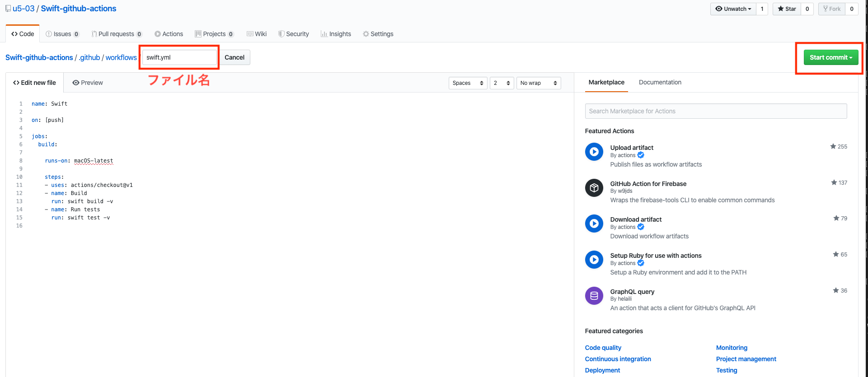Open the indent size dropdown showing 2
Image resolution: width=868 pixels, height=377 pixels.
click(502, 83)
